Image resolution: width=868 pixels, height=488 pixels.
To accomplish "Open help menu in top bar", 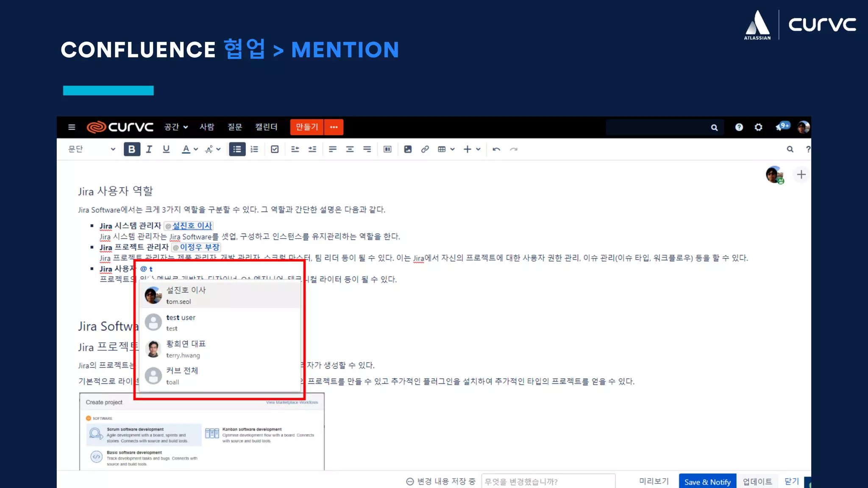I will coord(739,127).
